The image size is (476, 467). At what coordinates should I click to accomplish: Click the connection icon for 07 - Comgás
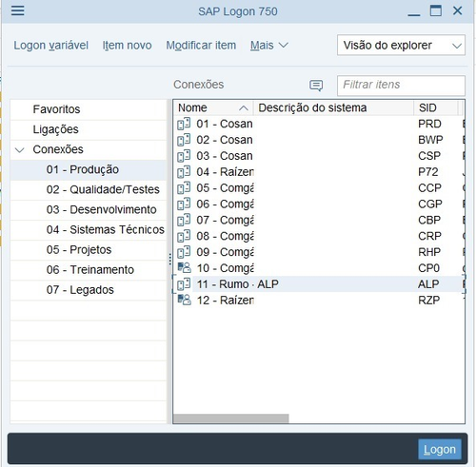click(184, 220)
